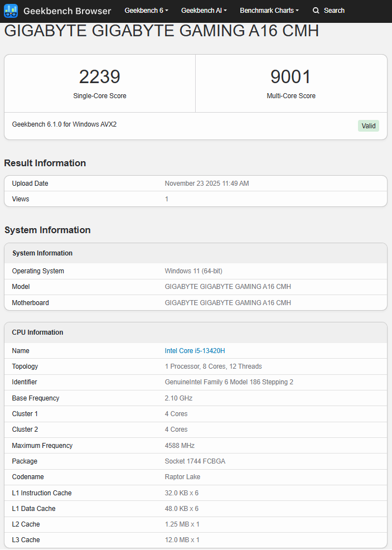Click the Single-Core Score label
Viewport: 392px width, 550px height.
[x=100, y=96]
